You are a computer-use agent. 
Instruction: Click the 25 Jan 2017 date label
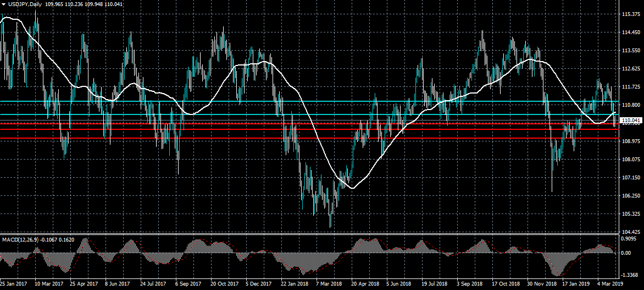coord(14,285)
